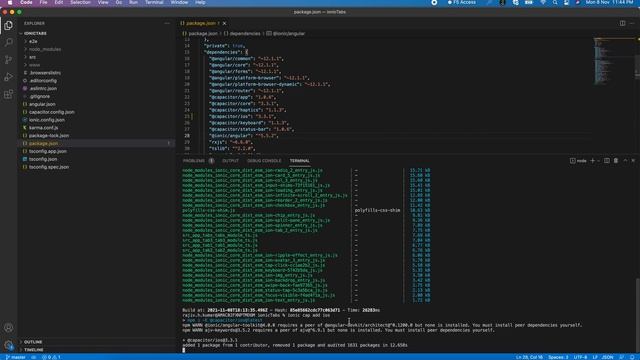Viewport: 640px width, 360px height.
Task: Open the Run and Debug view
Action: click(9, 77)
